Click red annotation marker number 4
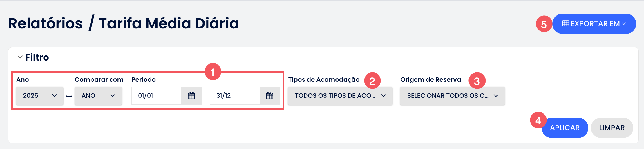Screen dimensions: 644x149 (x=538, y=120)
